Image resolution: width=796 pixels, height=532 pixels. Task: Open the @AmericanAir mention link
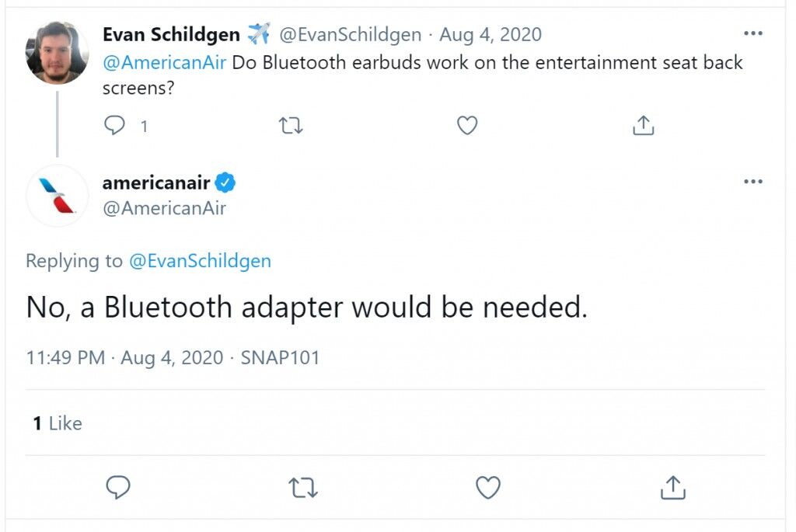pyautogui.click(x=164, y=62)
